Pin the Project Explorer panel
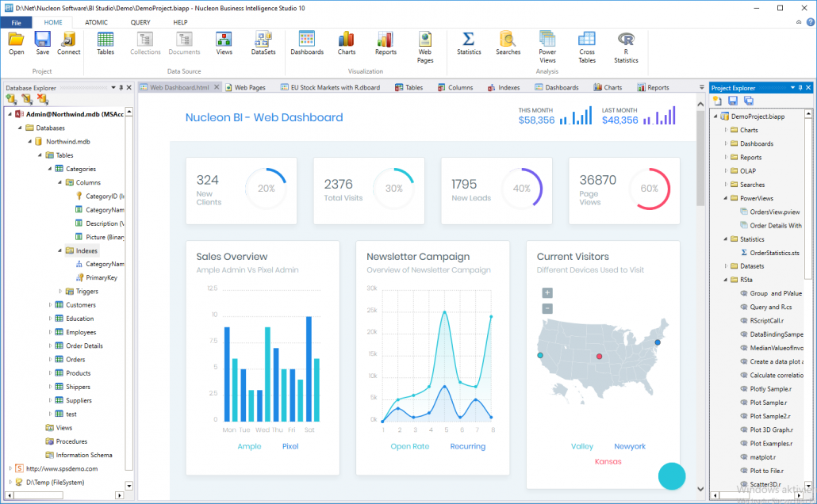 [800, 87]
